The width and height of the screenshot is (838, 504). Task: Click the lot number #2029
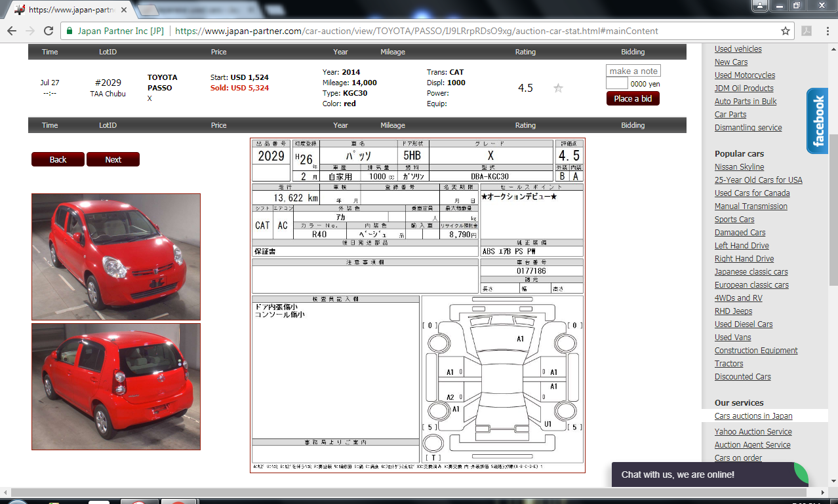(108, 83)
